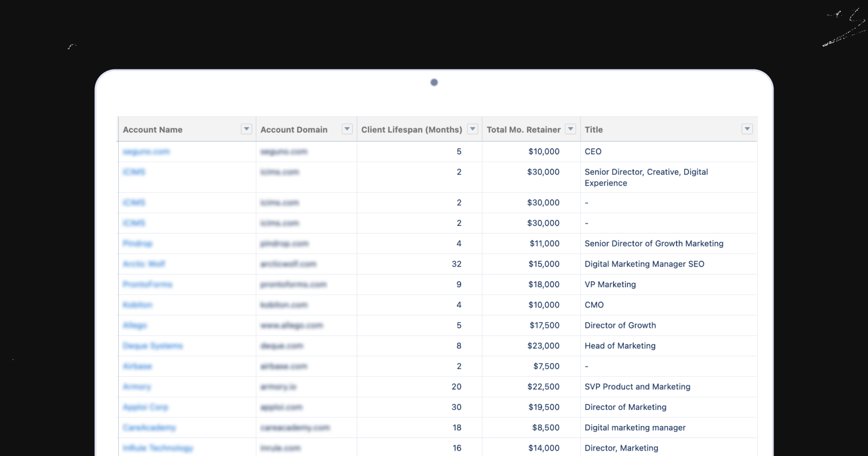Select the lifespan value 18
868x456 pixels.
pos(457,428)
